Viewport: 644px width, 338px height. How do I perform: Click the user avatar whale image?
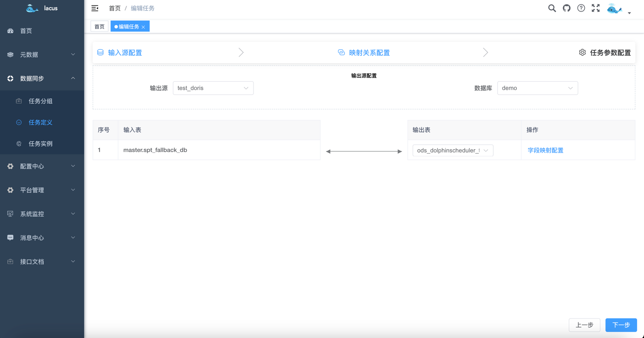[x=615, y=9]
